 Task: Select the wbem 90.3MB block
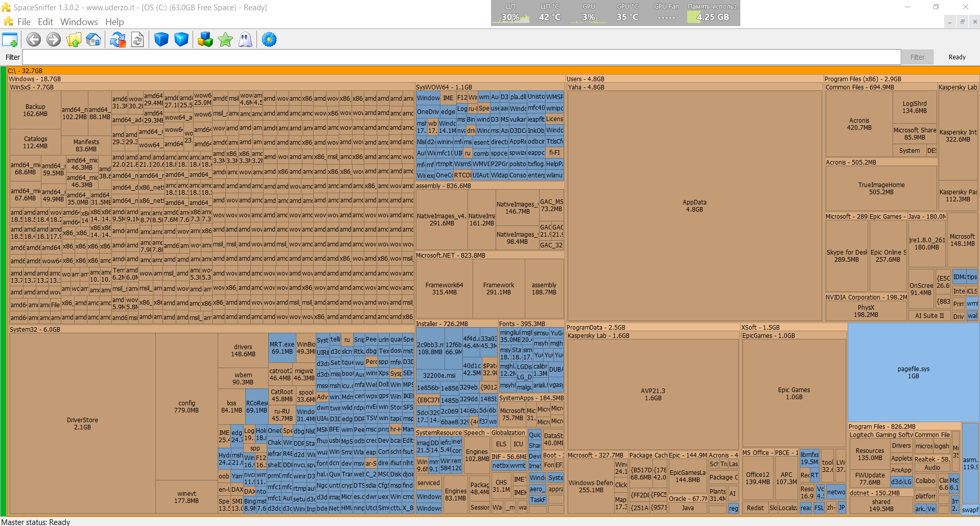pos(243,378)
